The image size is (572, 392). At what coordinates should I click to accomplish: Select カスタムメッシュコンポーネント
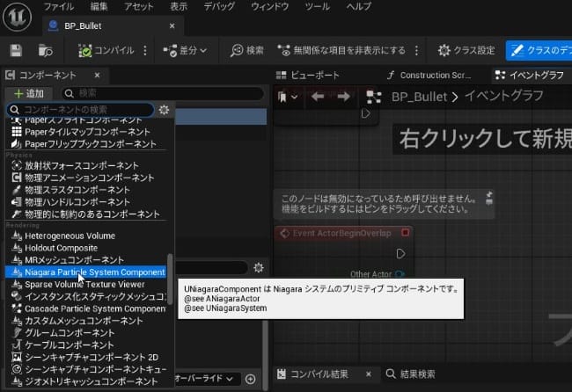click(86, 321)
